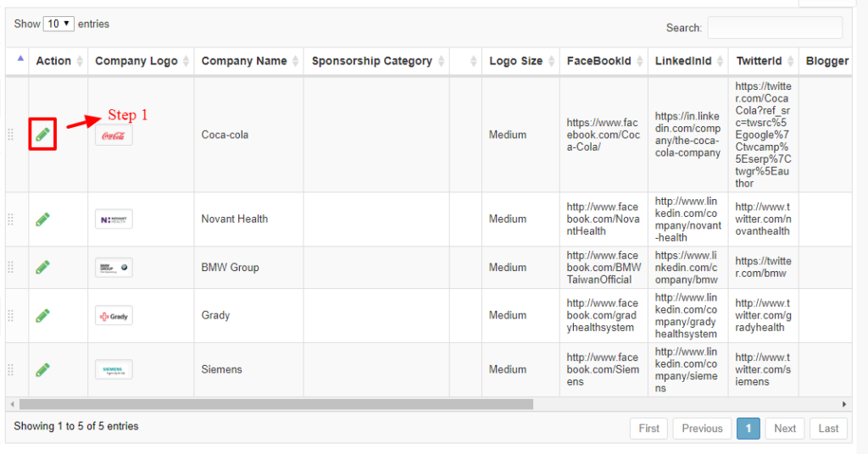
Task: Click the edit pencil for Siemens
Action: (42, 369)
